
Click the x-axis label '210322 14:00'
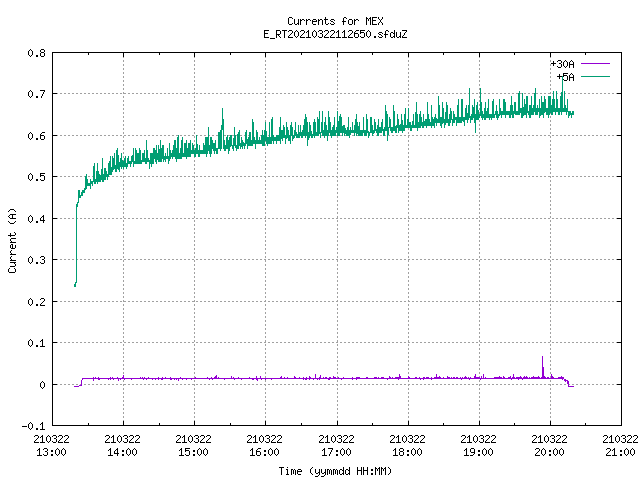click(x=122, y=445)
